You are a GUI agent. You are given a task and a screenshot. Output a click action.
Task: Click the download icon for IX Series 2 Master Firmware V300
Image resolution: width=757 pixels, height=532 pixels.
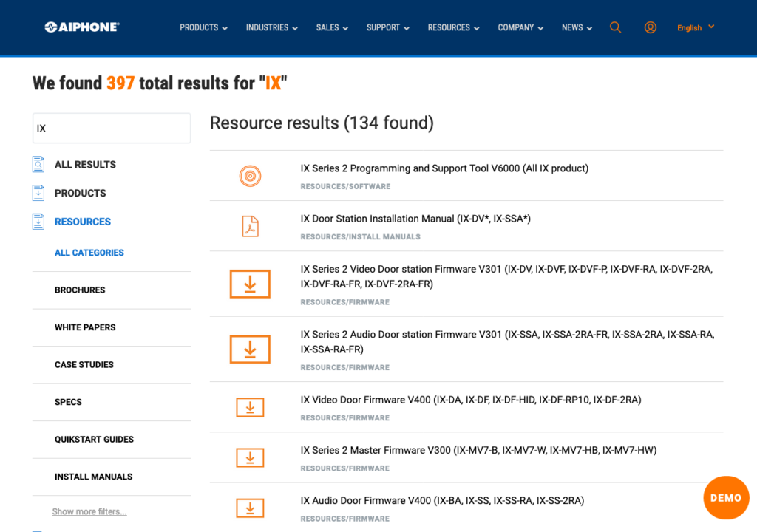pos(251,457)
